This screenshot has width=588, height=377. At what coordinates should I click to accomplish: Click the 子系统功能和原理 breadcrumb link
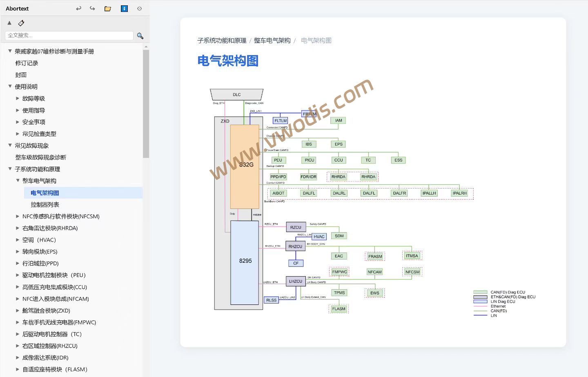click(222, 40)
